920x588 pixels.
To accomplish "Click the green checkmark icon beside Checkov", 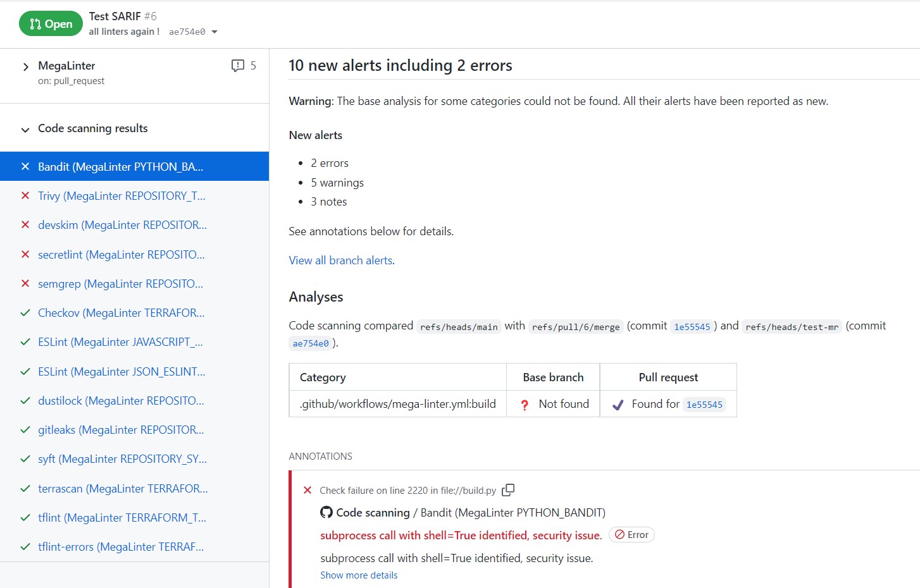I will pyautogui.click(x=25, y=313).
